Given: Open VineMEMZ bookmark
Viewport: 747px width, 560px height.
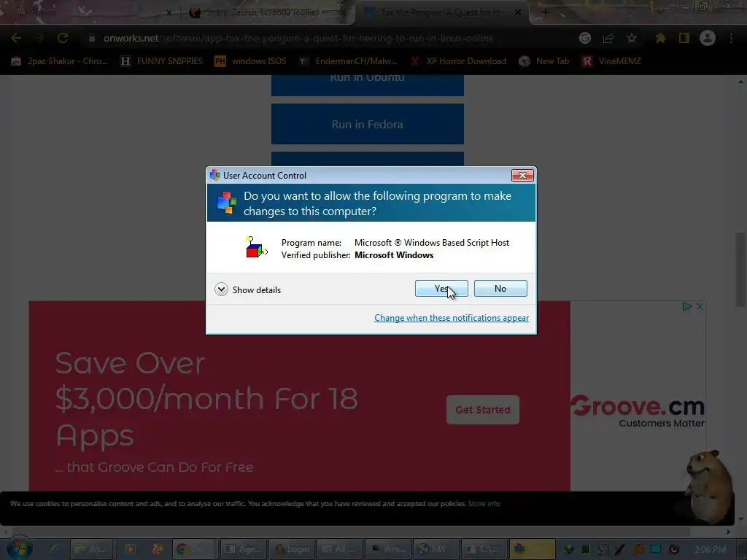Looking at the screenshot, I should click(x=612, y=61).
